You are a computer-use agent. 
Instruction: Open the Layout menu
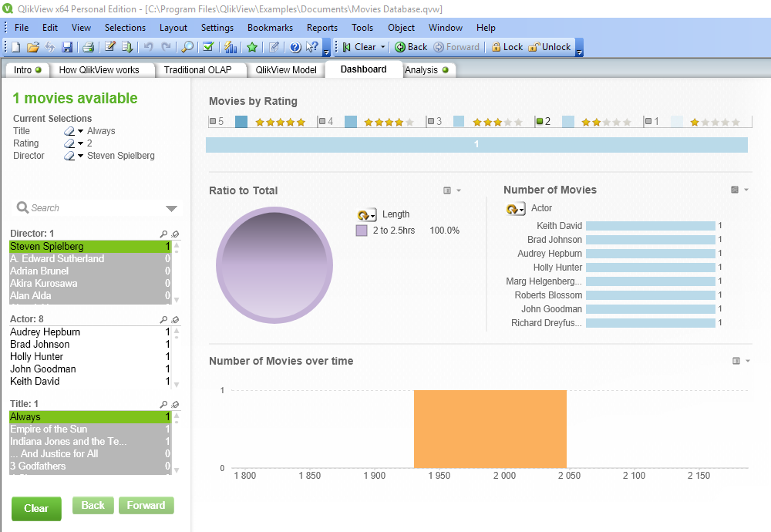173,28
